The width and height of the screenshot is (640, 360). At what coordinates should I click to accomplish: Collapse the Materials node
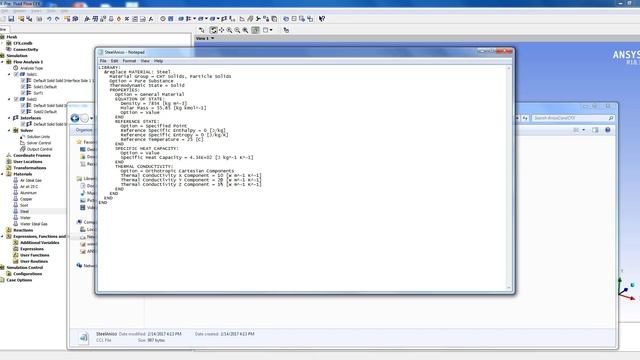coord(2,174)
